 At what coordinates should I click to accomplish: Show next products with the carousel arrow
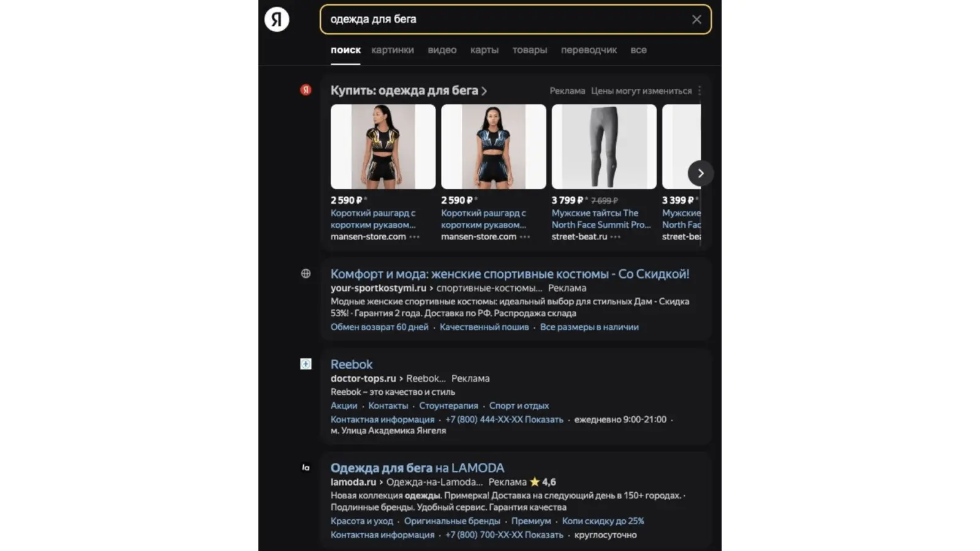tap(701, 173)
